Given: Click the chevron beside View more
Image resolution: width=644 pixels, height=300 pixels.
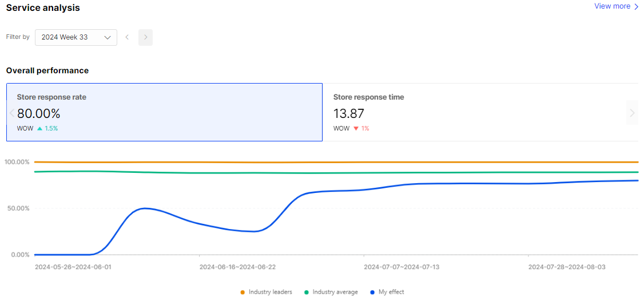Looking at the screenshot, I should (x=636, y=6).
